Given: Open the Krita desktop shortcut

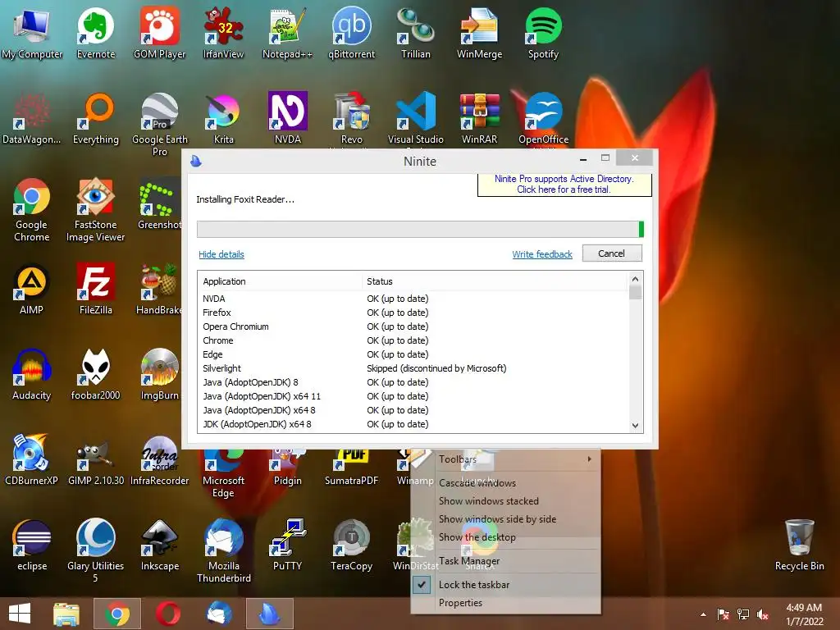Looking at the screenshot, I should [x=223, y=118].
